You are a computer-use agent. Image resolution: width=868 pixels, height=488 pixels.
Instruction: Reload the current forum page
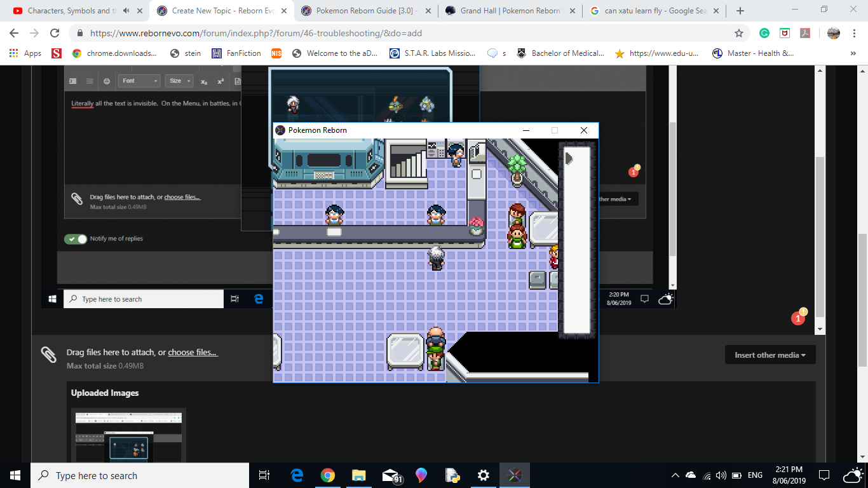click(x=55, y=33)
